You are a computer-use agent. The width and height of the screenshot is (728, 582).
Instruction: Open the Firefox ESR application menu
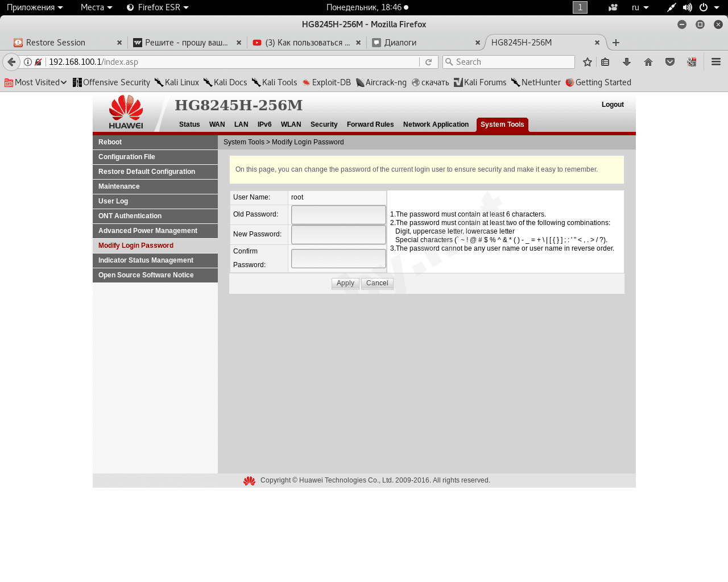pos(158,7)
